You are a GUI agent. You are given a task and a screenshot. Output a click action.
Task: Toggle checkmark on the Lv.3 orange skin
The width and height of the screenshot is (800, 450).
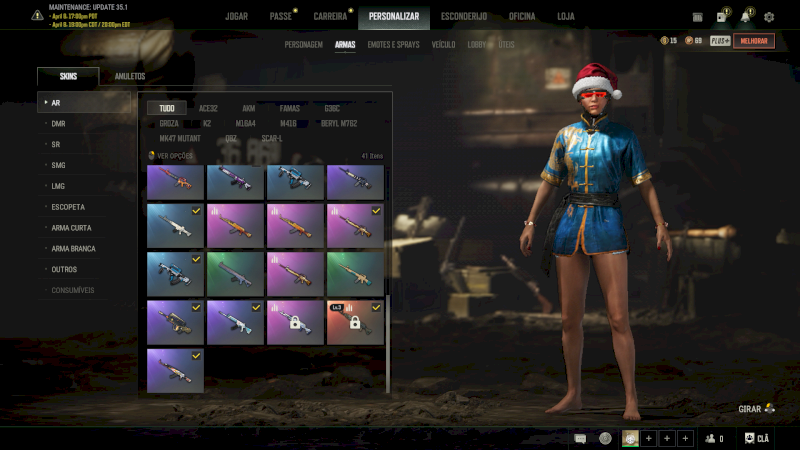click(x=376, y=308)
